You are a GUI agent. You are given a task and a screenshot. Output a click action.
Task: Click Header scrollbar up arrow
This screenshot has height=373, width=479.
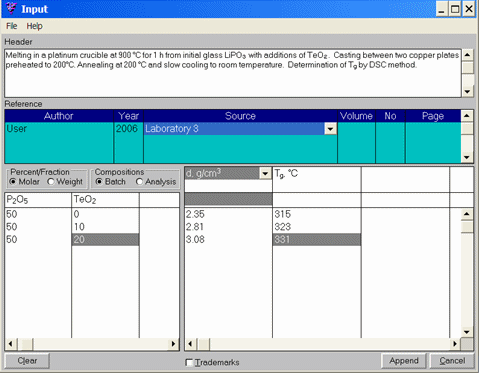click(468, 55)
